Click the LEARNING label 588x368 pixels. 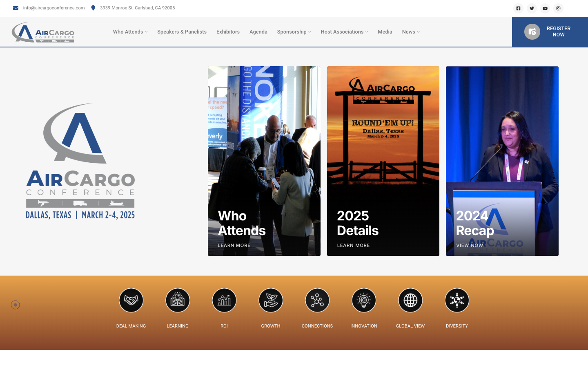tap(178, 326)
